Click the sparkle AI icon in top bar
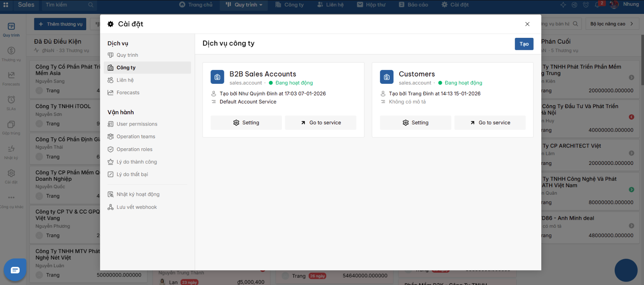The width and height of the screenshot is (644, 285). 563,5
